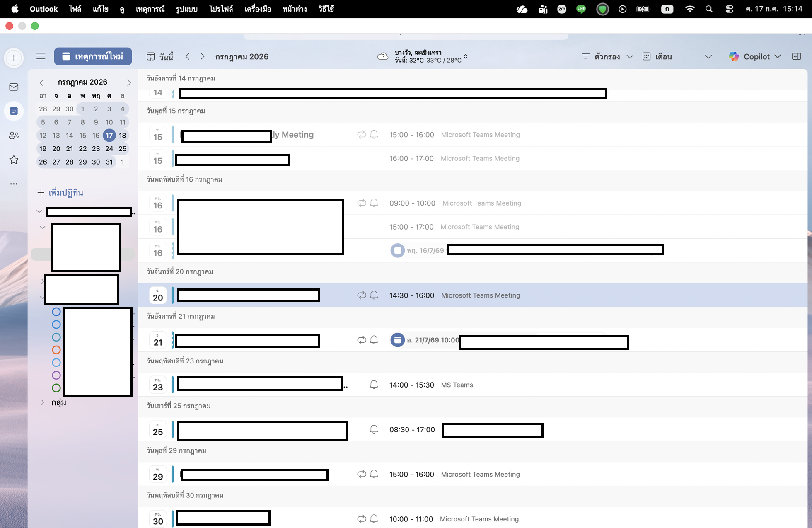Create an event with เหตุการณ์ใหม่ button
812x528 pixels.
tap(93, 56)
